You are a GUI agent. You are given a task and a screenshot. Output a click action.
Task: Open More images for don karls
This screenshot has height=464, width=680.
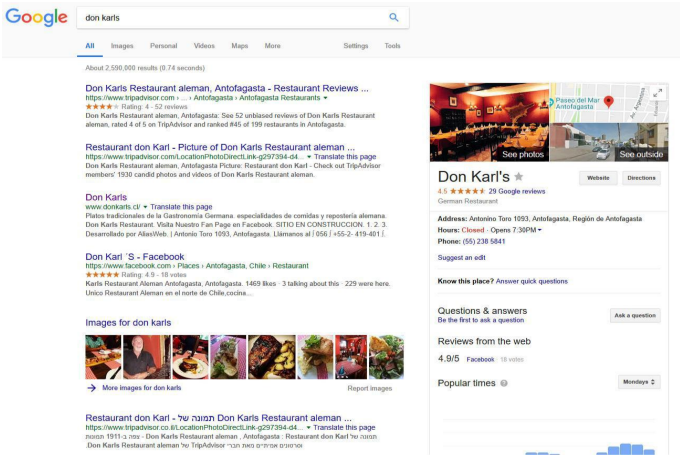[x=141, y=388]
